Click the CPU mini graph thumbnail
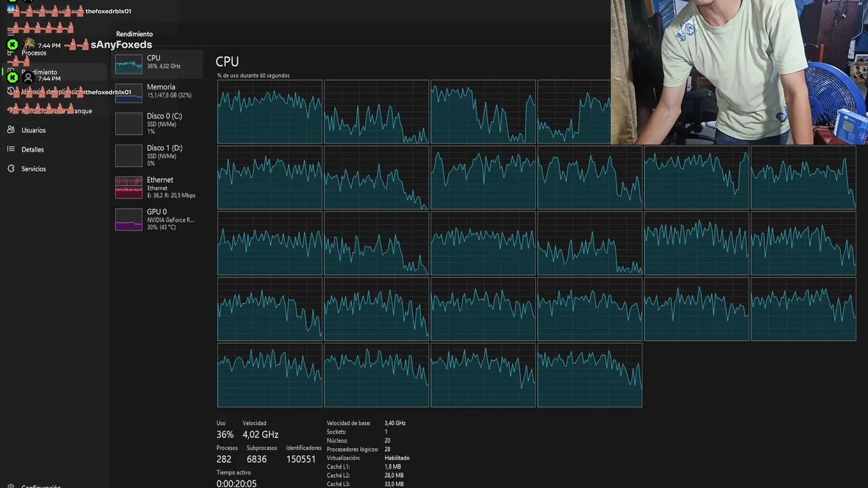This screenshot has height=488, width=868. tap(129, 65)
